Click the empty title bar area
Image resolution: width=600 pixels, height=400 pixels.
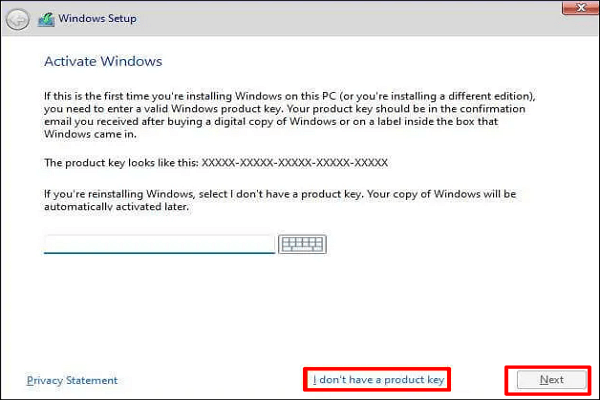(x=350, y=19)
